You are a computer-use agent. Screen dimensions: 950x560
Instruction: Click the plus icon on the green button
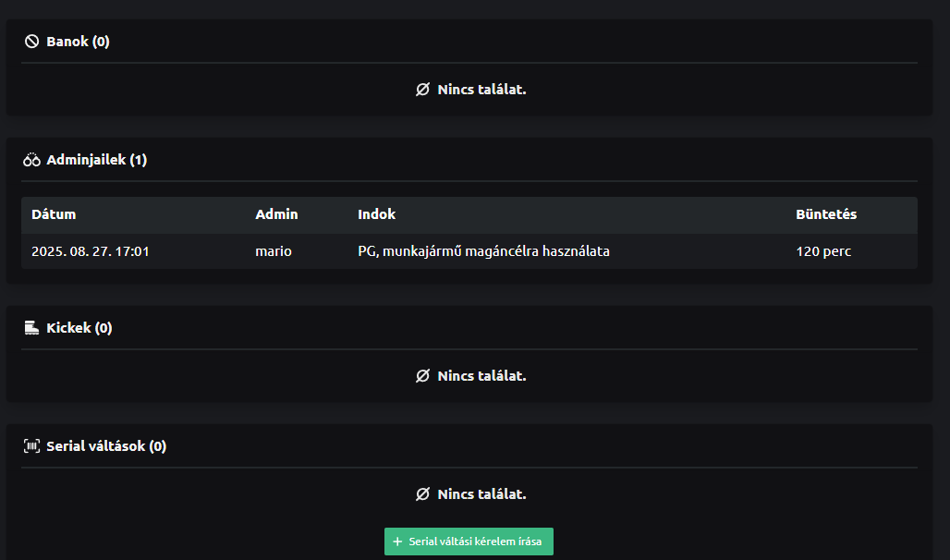click(397, 542)
